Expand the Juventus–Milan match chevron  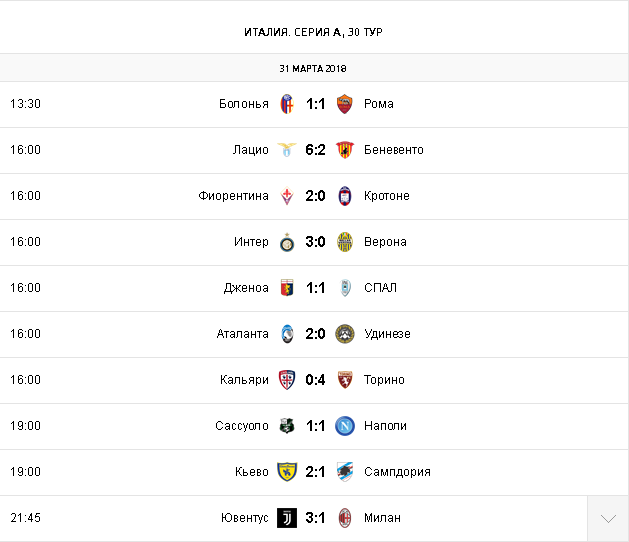click(608, 518)
